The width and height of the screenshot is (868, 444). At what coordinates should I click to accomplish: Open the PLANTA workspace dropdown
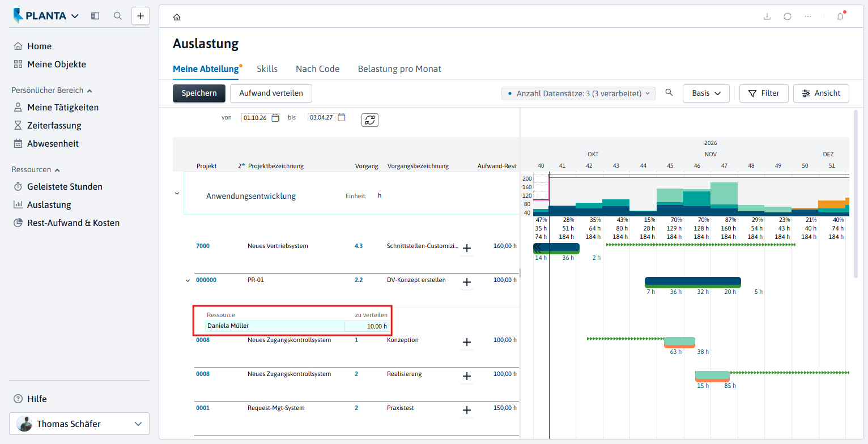coord(46,16)
